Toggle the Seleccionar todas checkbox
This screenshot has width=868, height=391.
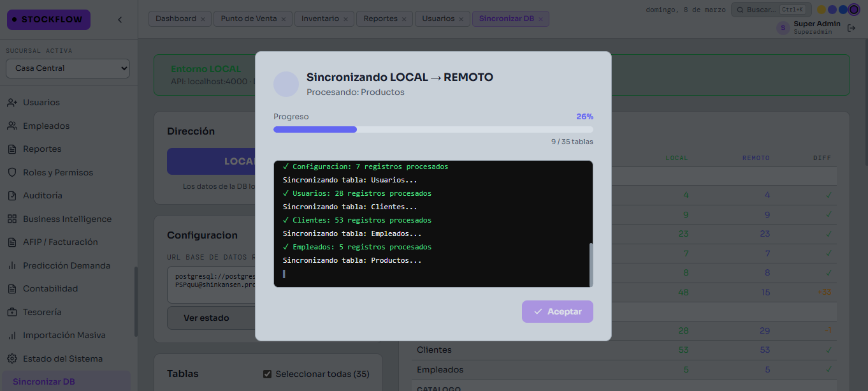pyautogui.click(x=268, y=374)
